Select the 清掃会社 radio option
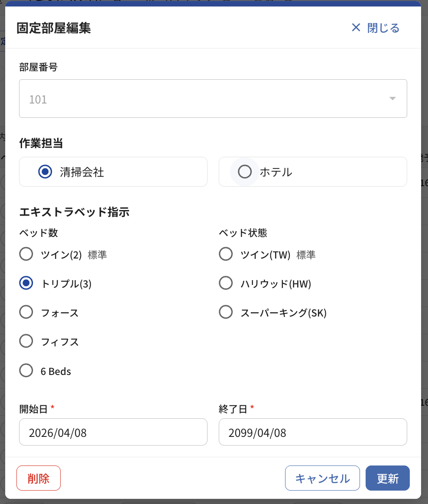428x504 pixels. tap(45, 171)
